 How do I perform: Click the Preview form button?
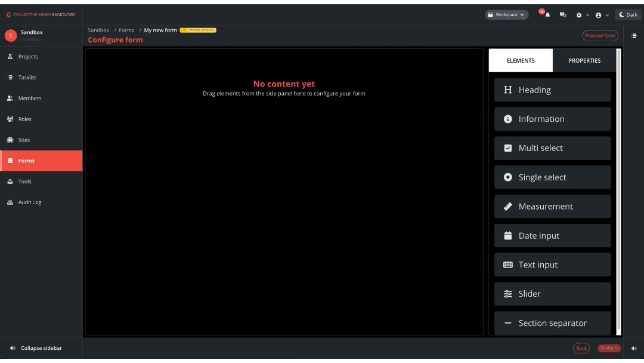click(600, 36)
